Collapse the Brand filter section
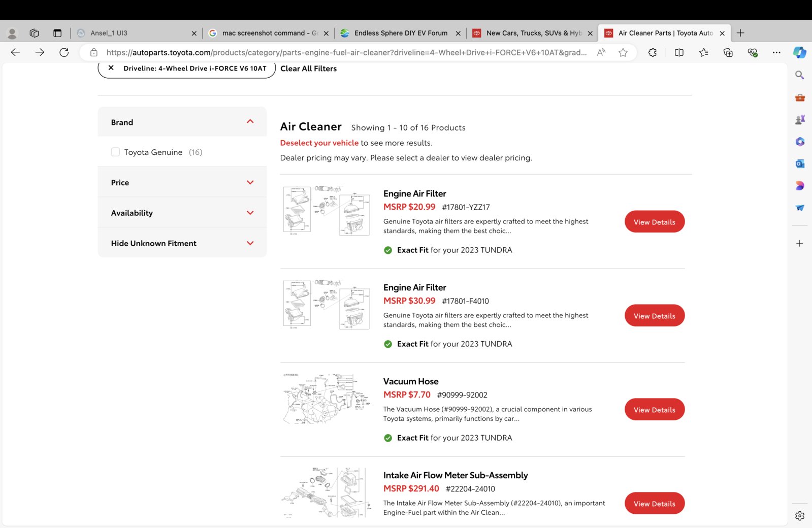This screenshot has width=812, height=528. click(x=182, y=122)
